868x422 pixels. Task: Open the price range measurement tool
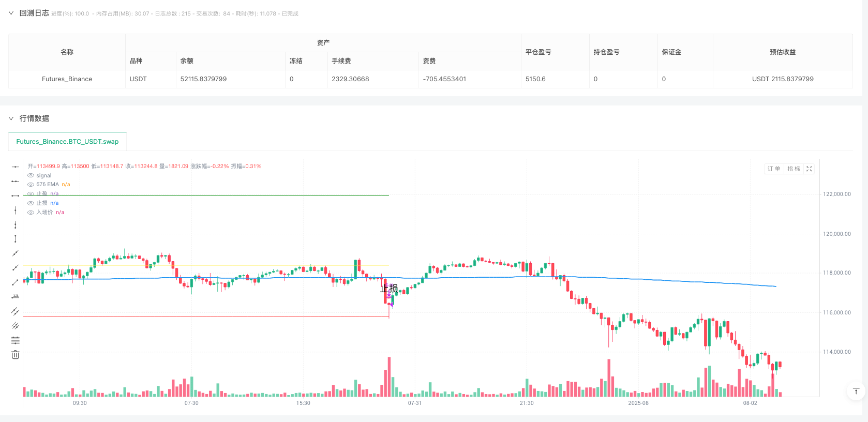click(15, 296)
